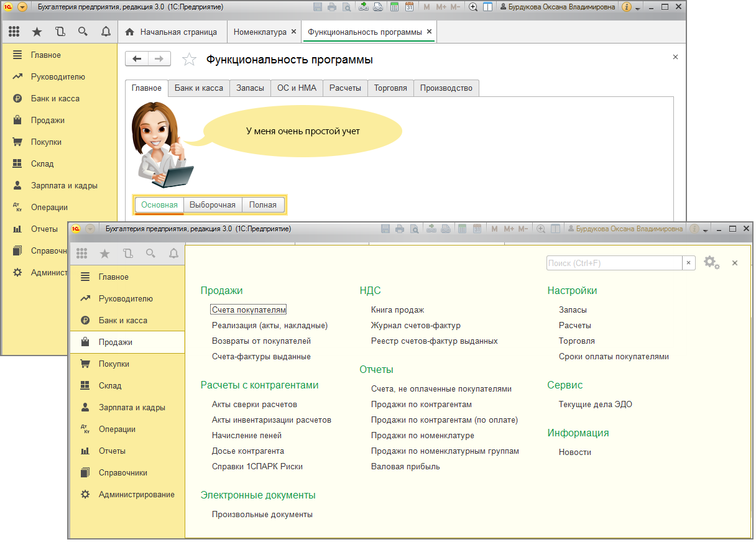
Task: Open Начальная страница tab
Action: click(x=172, y=32)
